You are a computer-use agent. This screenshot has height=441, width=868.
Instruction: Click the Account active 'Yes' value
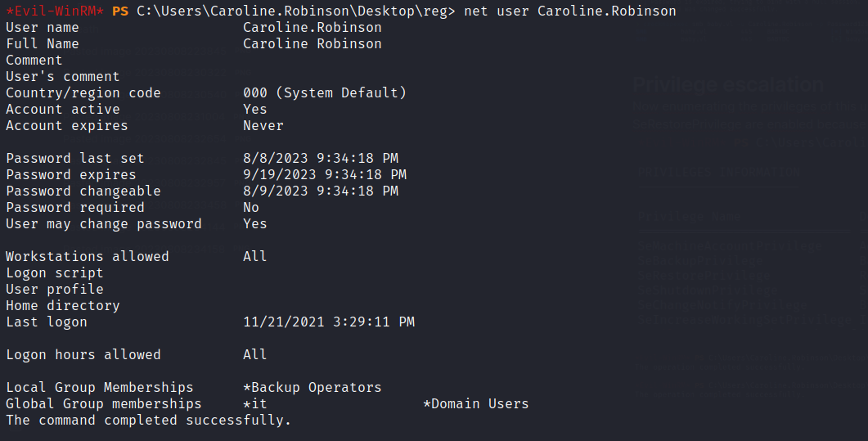tap(254, 110)
